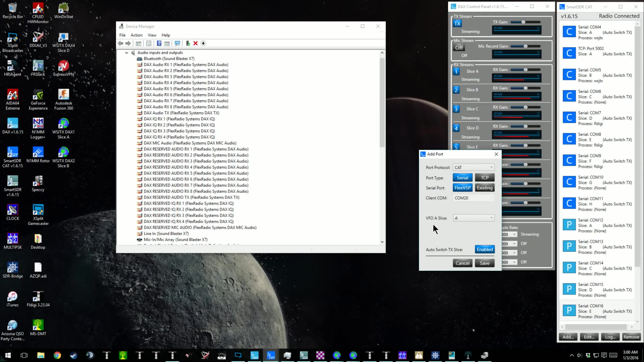The height and width of the screenshot is (362, 644).
Task: Click Add in SmartSDR CAT
Action: pos(568,337)
